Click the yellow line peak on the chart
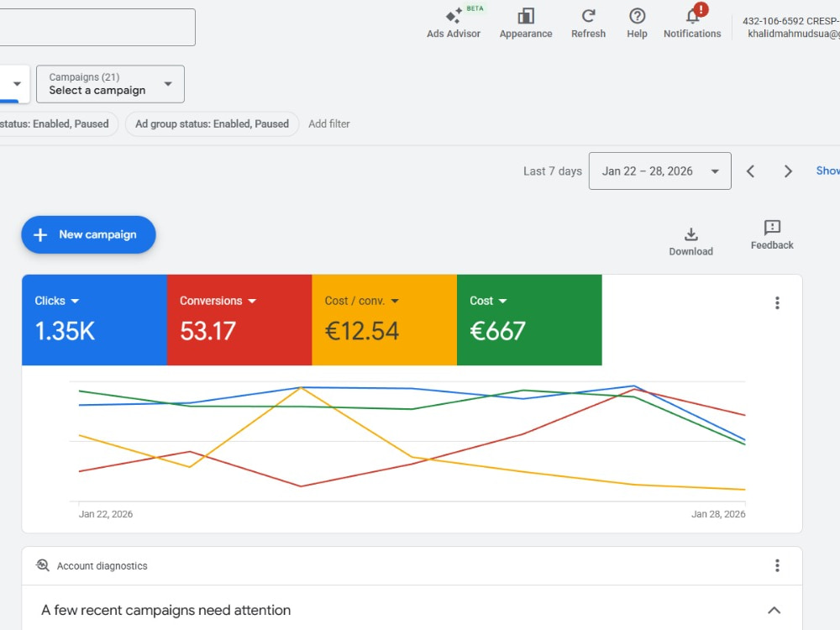This screenshot has width=840, height=630. tap(301, 387)
